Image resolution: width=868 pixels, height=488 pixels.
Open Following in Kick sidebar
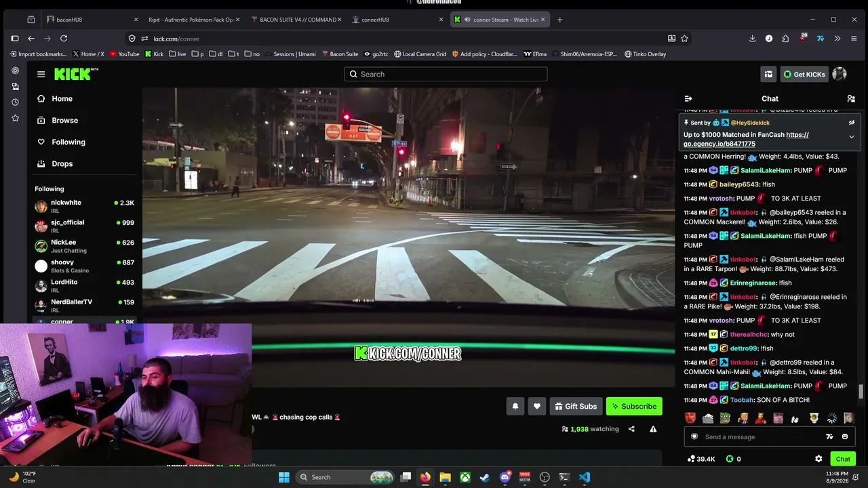(x=68, y=142)
